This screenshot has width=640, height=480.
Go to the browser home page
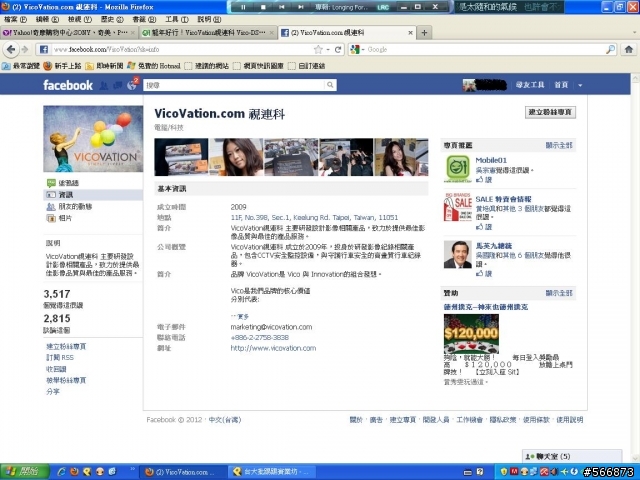click(629, 49)
